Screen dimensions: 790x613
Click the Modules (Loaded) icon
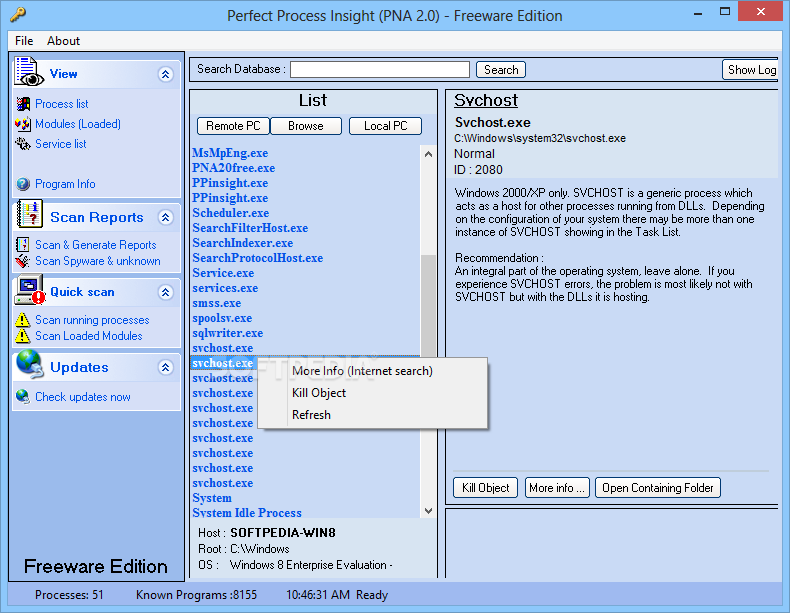click(23, 124)
